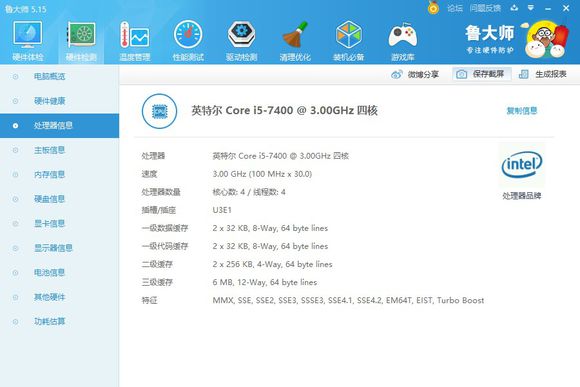Click speed value 3.00 GHz (100 MHz x 30.0)
The height and width of the screenshot is (387, 580).
click(x=262, y=174)
